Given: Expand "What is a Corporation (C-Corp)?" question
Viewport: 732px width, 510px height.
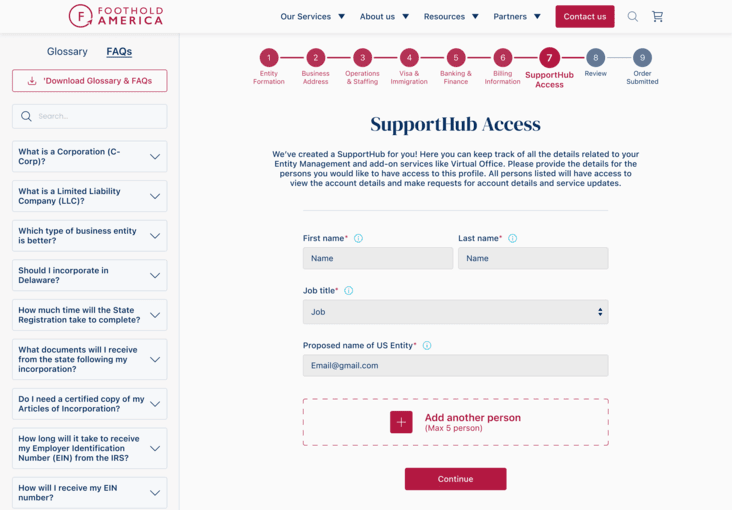Looking at the screenshot, I should (89, 156).
